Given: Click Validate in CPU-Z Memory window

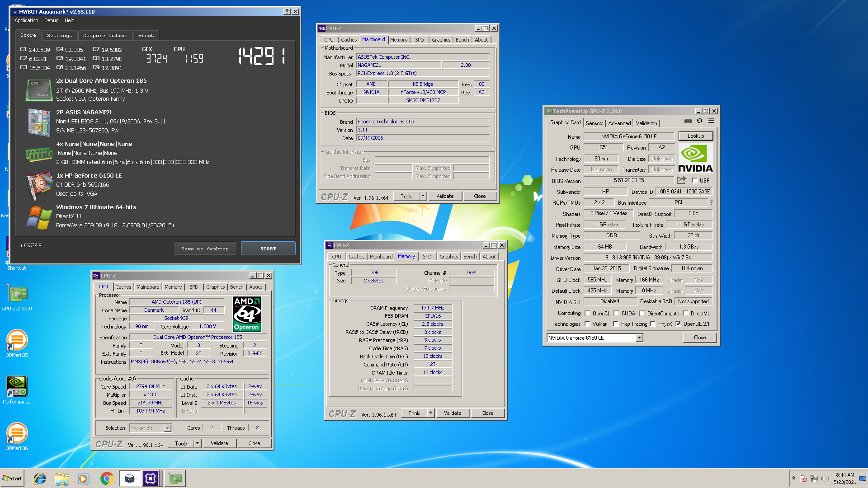Looking at the screenshot, I should pos(453,413).
